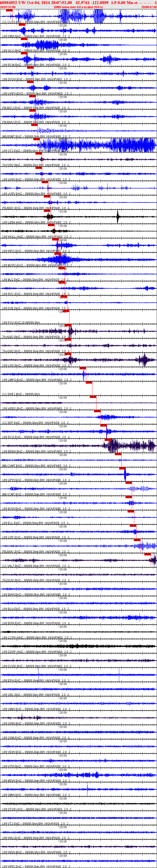Viewport: 157px width, 868px height.
Task: Select the CC VALT BHZ trace label
Action: (36, 566)
